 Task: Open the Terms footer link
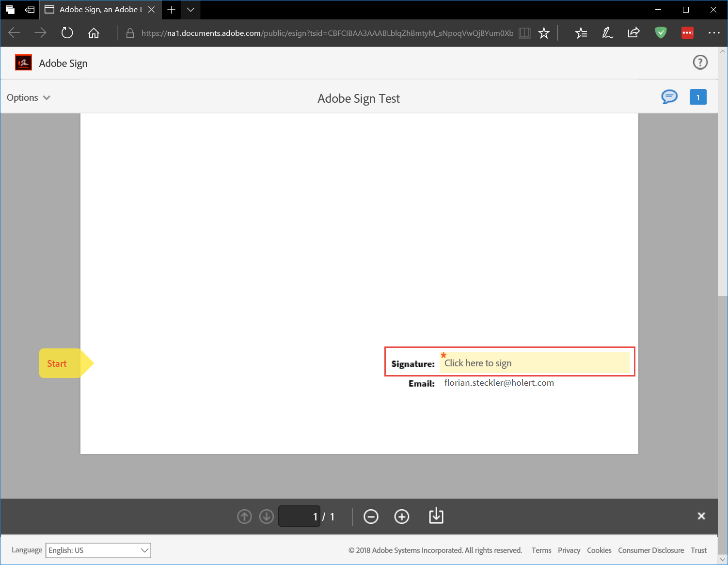tap(541, 550)
